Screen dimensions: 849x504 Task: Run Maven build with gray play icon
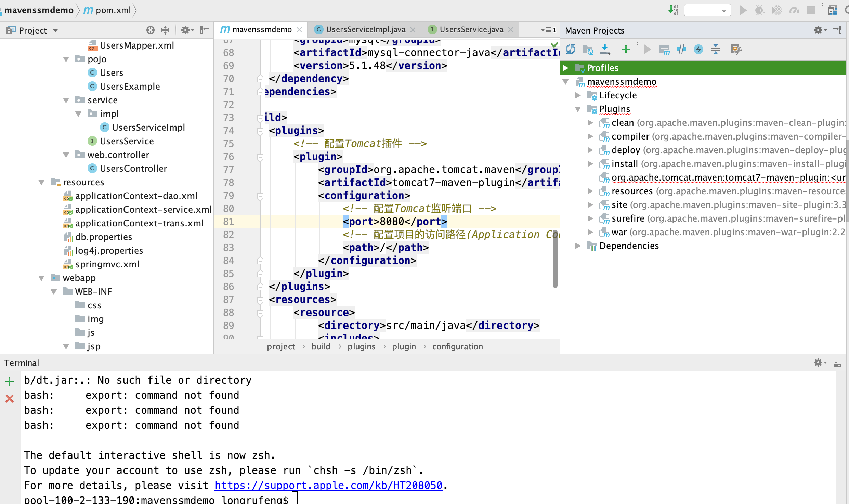pos(647,49)
